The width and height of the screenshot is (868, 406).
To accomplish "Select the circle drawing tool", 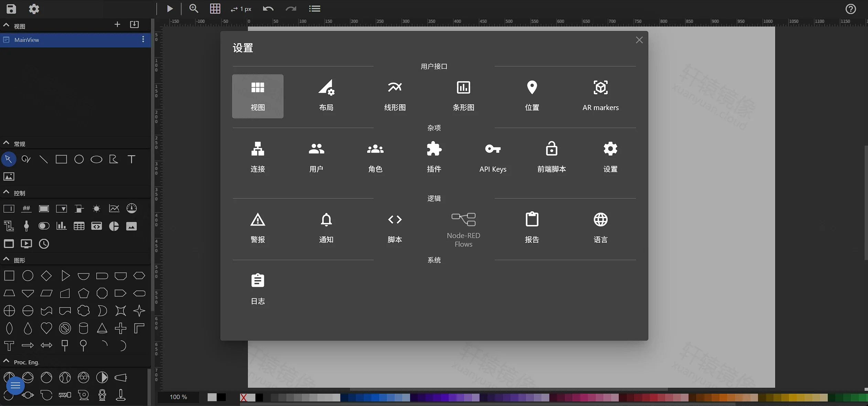I will pyautogui.click(x=79, y=159).
